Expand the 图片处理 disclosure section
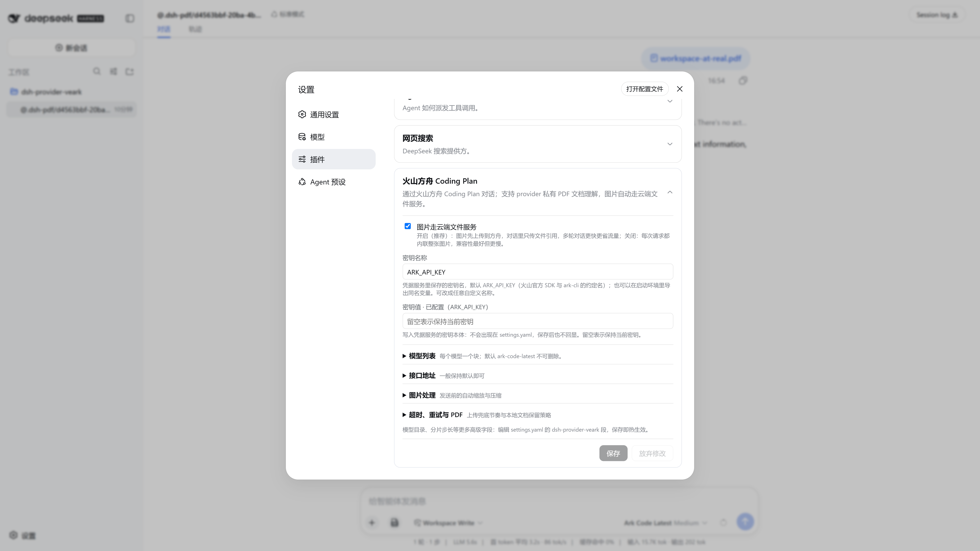Viewport: 980px width, 551px height. (537, 395)
